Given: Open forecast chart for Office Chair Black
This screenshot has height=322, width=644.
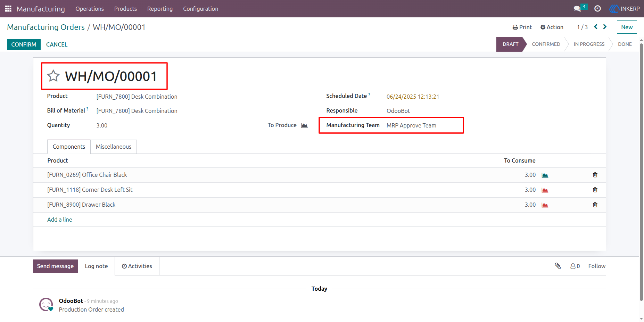Looking at the screenshot, I should [x=545, y=175].
